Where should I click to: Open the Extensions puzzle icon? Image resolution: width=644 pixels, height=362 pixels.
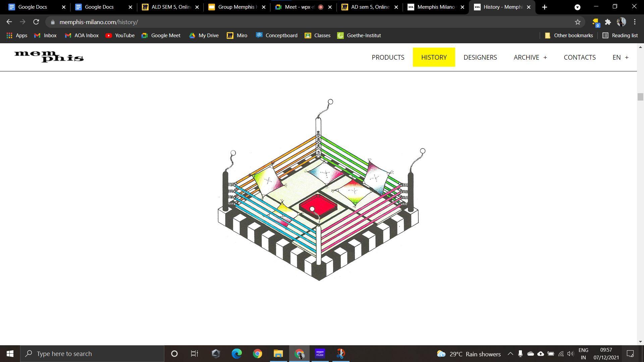[608, 22]
